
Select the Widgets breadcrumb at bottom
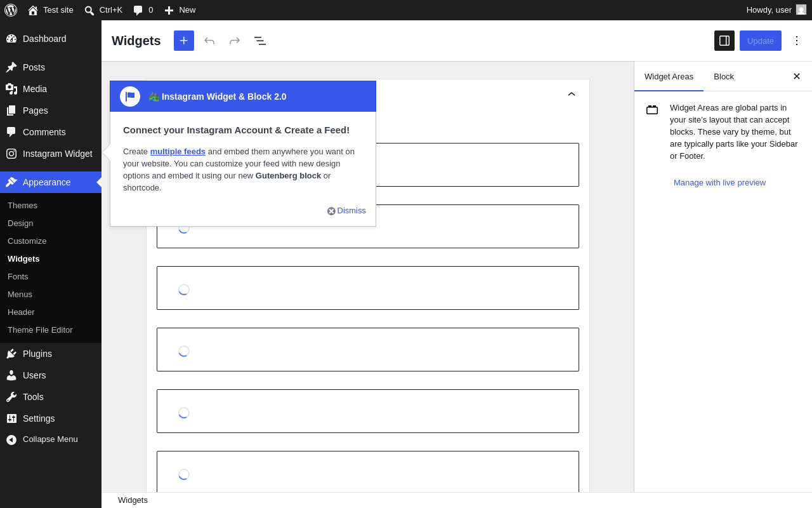(133, 500)
